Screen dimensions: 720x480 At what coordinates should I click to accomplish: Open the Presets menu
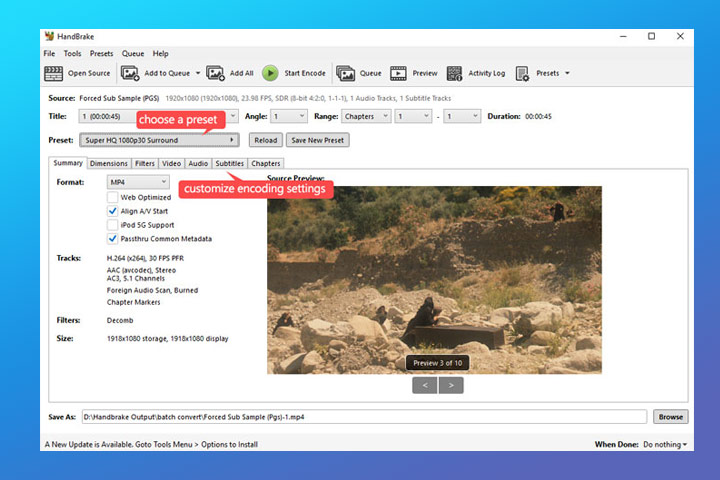(101, 53)
